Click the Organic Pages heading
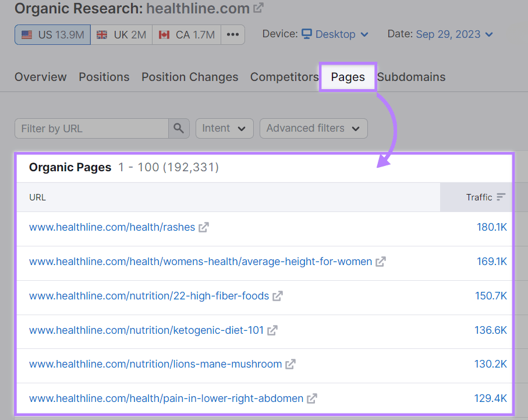The height and width of the screenshot is (420, 528). tap(70, 168)
